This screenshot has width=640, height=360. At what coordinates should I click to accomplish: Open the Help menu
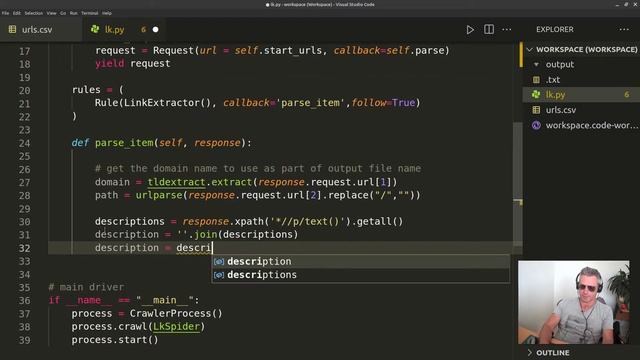107,13
